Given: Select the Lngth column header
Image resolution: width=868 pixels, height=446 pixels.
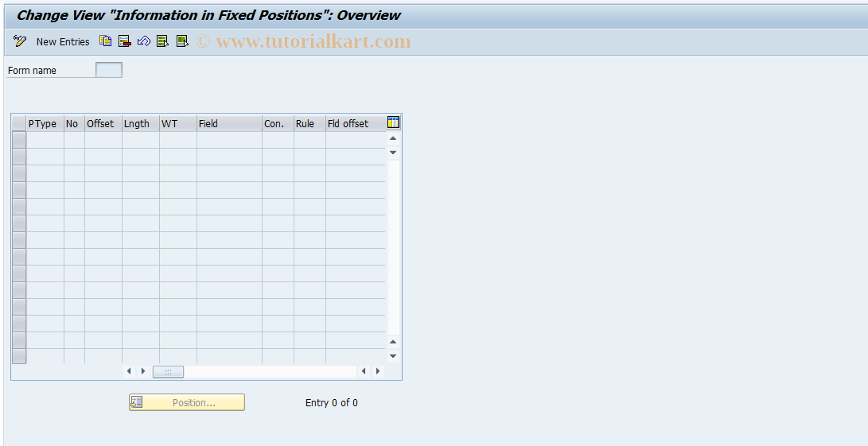Looking at the screenshot, I should click(x=141, y=123).
